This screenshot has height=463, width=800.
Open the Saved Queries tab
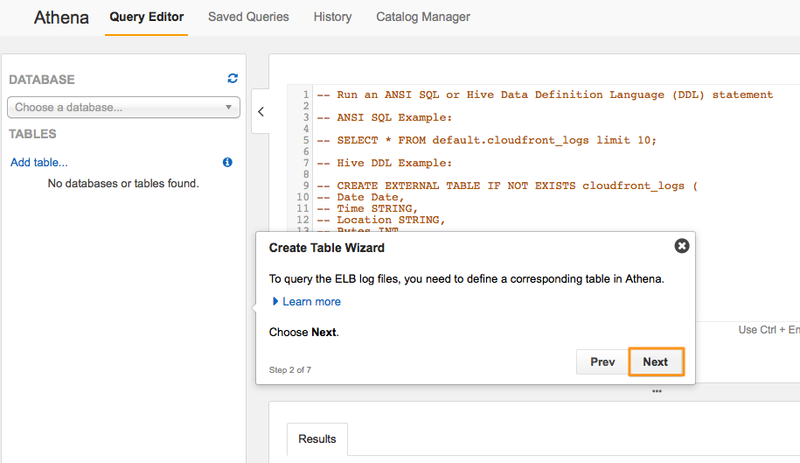(248, 17)
